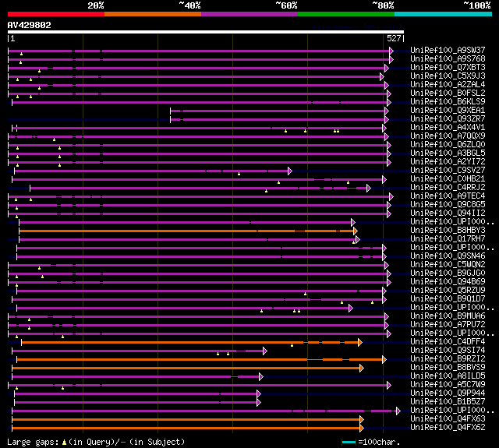Click the UniRef100_Q17RH7 label
Screen dimensions: 499x448
tap(448, 239)
